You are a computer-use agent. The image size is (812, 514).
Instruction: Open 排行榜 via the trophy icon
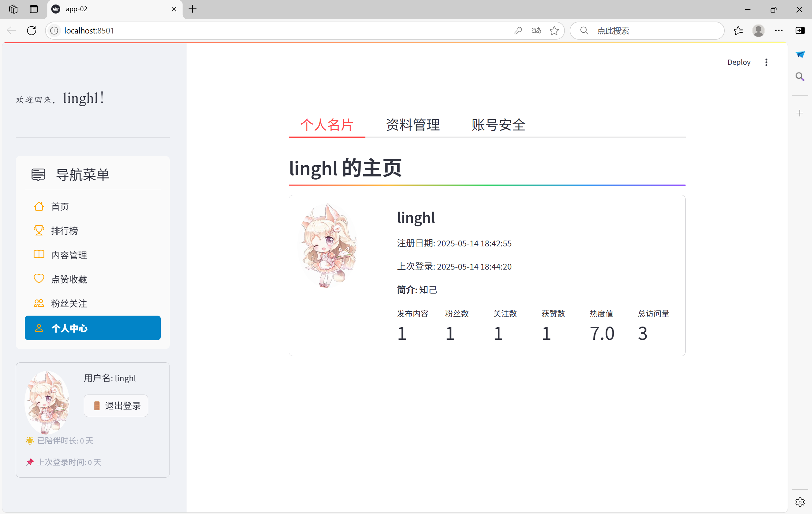click(39, 231)
